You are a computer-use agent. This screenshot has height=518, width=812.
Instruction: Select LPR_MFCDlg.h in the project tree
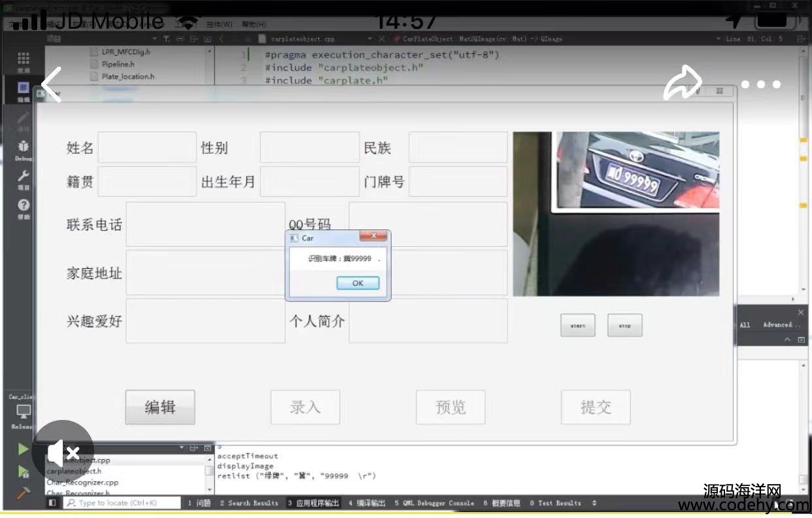click(126, 52)
